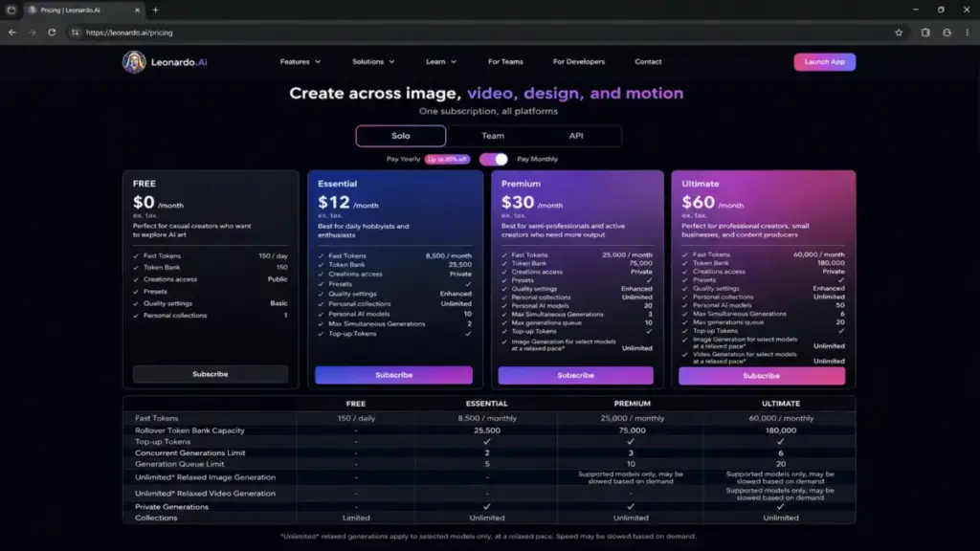Image resolution: width=980 pixels, height=551 pixels.
Task: Click the $12 Essential price
Action: [334, 203]
